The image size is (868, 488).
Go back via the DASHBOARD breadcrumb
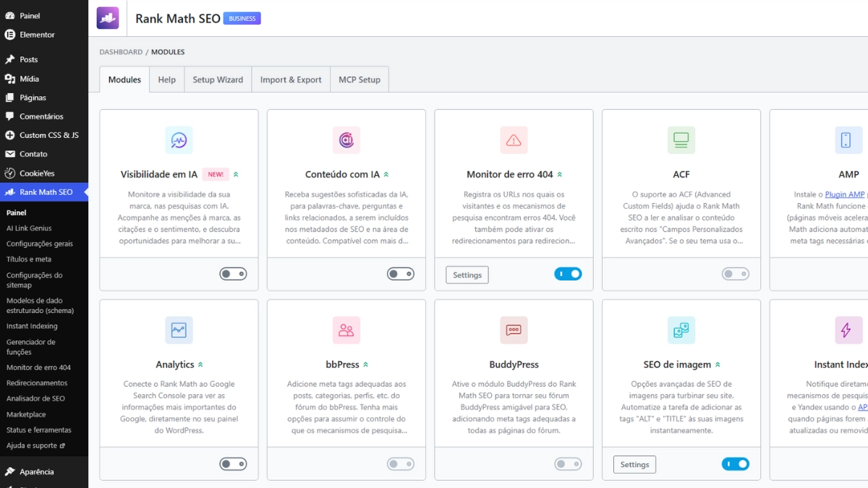click(x=121, y=52)
